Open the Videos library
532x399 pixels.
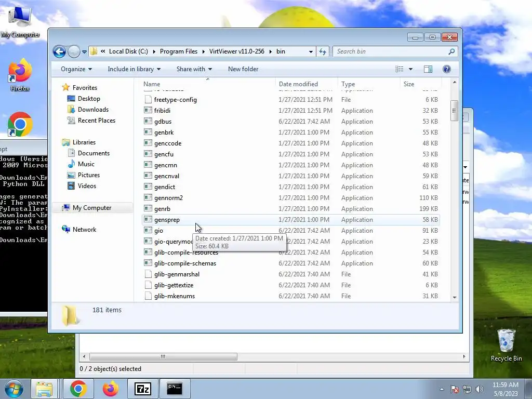pyautogui.click(x=87, y=186)
